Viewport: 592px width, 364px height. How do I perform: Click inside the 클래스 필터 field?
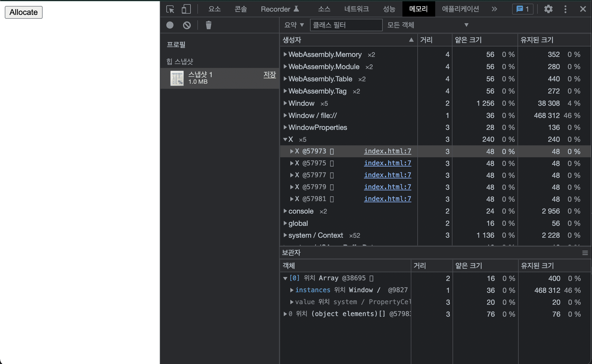[346, 25]
